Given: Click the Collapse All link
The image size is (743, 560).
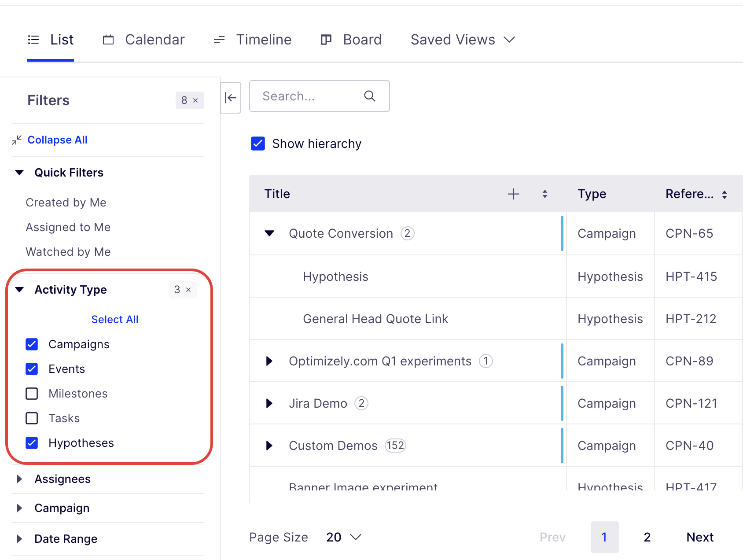Looking at the screenshot, I should click(x=57, y=140).
